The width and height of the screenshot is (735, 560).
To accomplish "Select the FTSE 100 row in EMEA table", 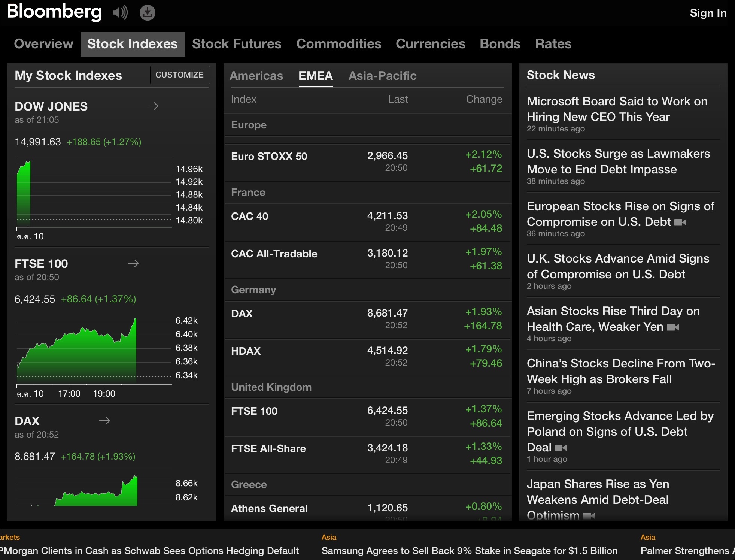I will point(367,417).
